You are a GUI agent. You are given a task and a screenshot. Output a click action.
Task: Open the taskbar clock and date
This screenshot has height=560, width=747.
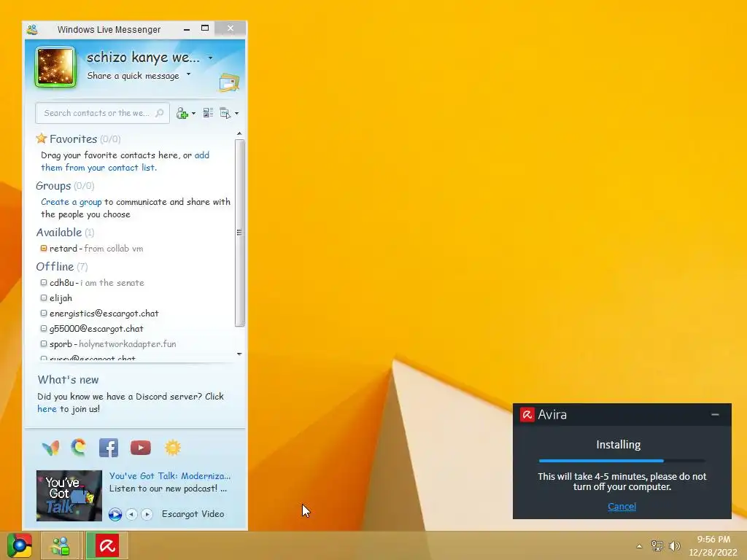click(x=713, y=545)
